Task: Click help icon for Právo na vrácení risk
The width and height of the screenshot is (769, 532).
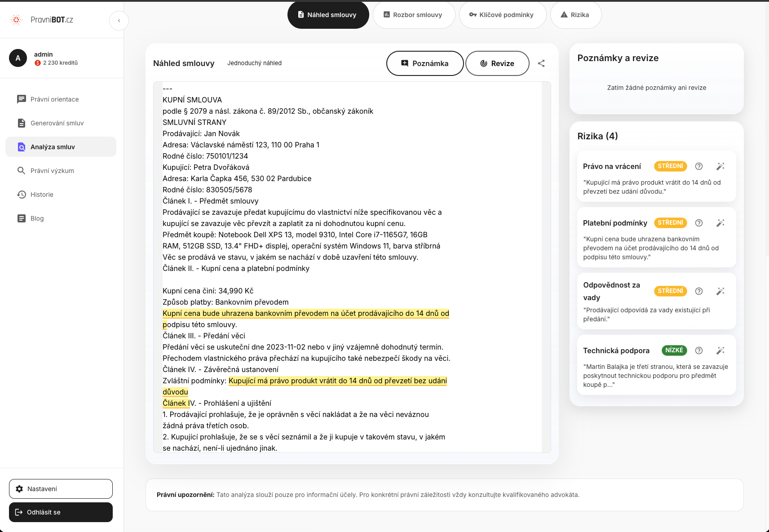Action: tap(699, 166)
